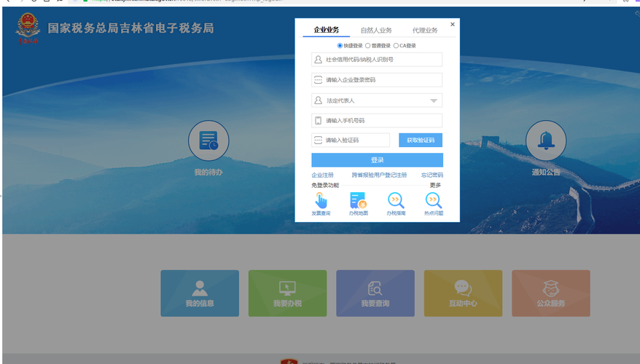Click the 通知公告 bell icon
The image size is (640, 364).
pos(545,141)
